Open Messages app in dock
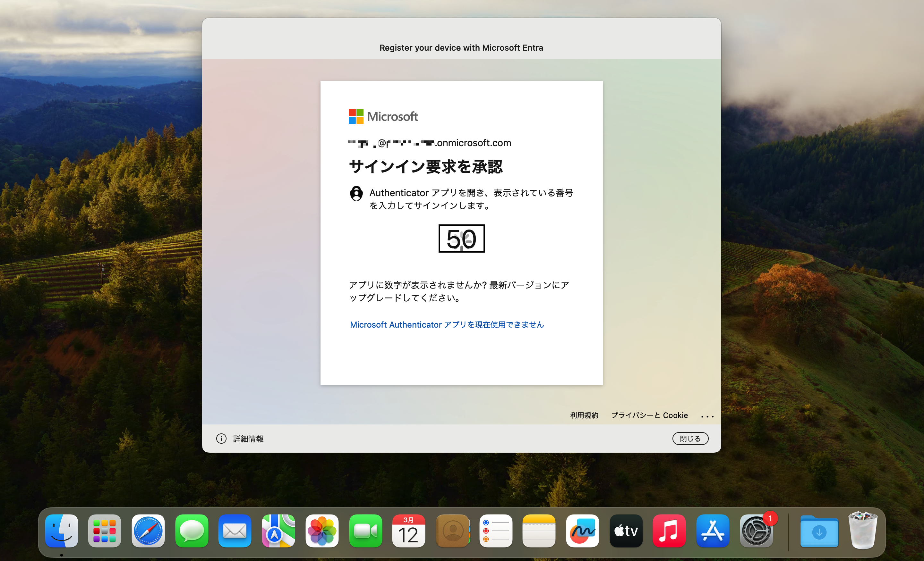Viewport: 924px width, 561px height. tap(192, 531)
